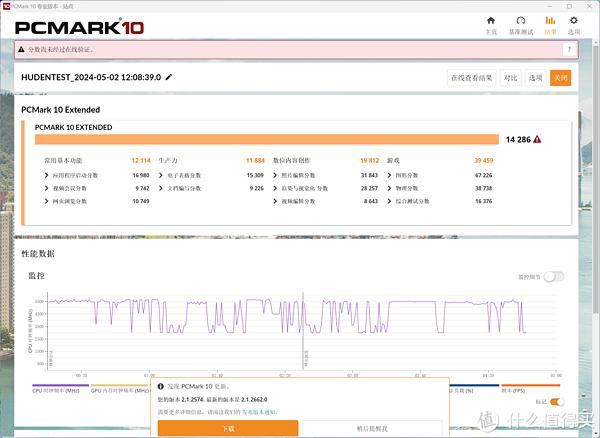Expand the Graphics score row (67 226)
Screen dimensions: 600x438
coord(440,175)
